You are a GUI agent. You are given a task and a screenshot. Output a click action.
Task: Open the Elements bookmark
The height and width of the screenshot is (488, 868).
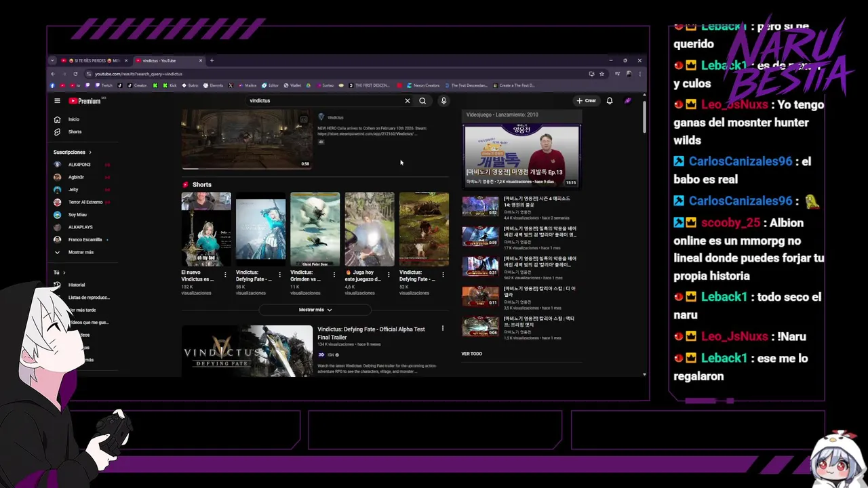click(213, 85)
